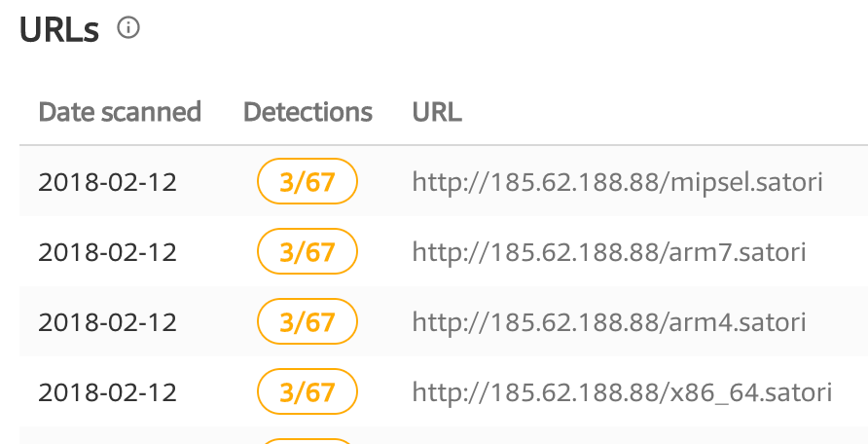
Task: Select the scan date in mipsel.satori row
Action: click(x=107, y=182)
